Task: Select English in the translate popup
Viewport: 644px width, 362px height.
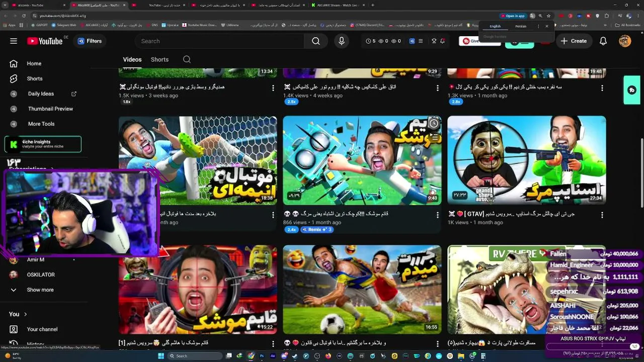Action: 495,26
